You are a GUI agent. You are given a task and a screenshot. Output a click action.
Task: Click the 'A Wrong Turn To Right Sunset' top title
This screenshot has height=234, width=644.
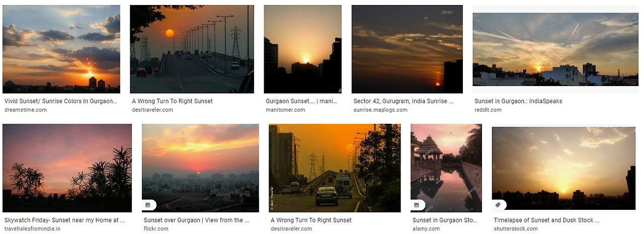tap(172, 101)
